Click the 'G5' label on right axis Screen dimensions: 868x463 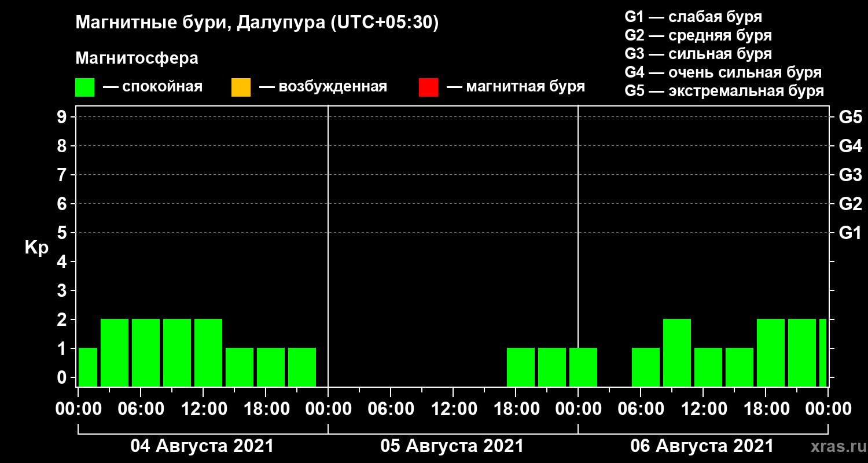click(850, 117)
